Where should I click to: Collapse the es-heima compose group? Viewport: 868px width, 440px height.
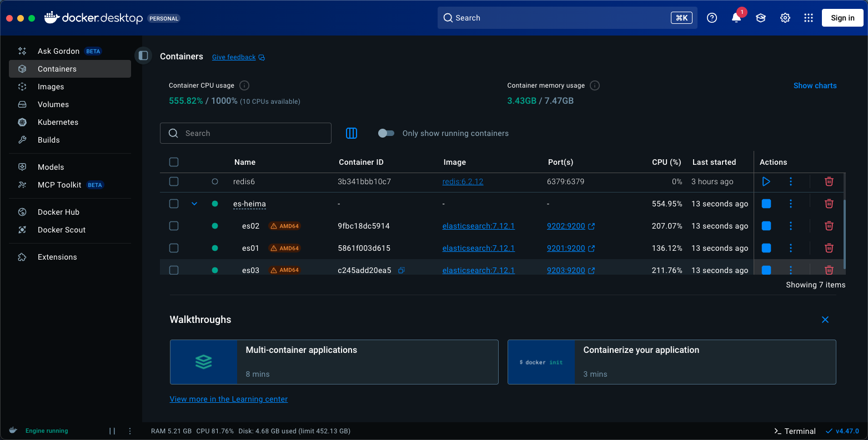click(194, 204)
